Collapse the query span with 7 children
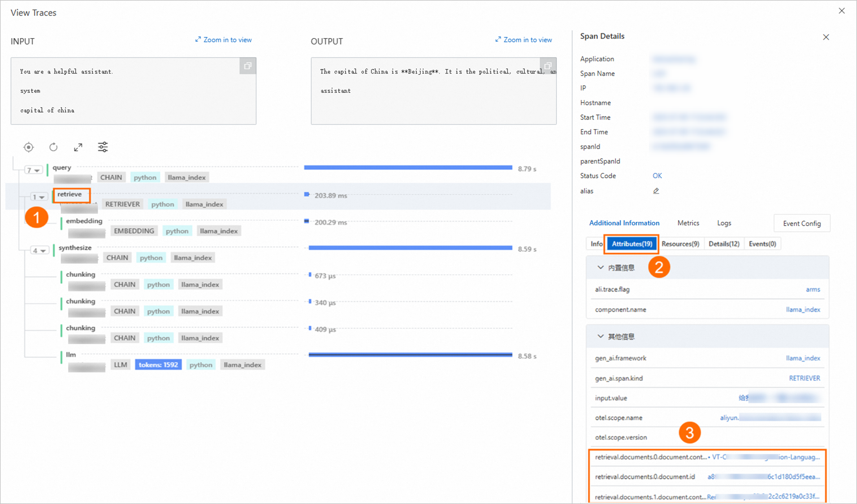Viewport: 857px width, 504px height. pos(33,170)
